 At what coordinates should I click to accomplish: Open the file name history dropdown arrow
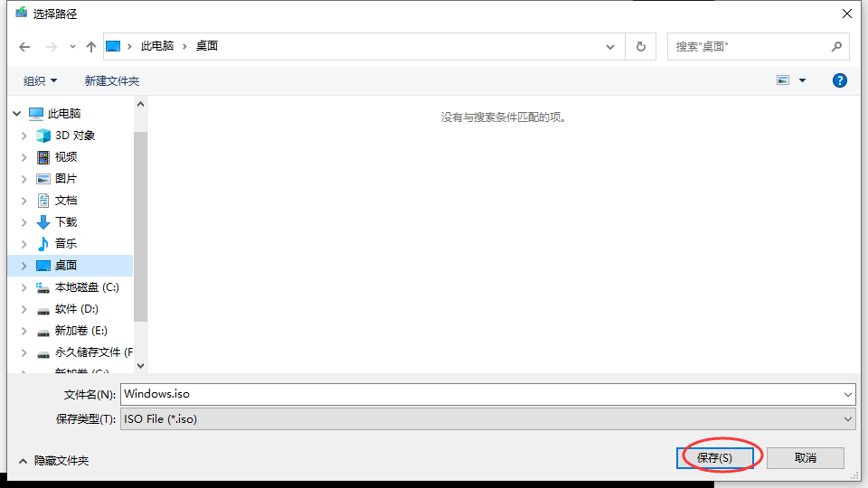click(x=847, y=395)
